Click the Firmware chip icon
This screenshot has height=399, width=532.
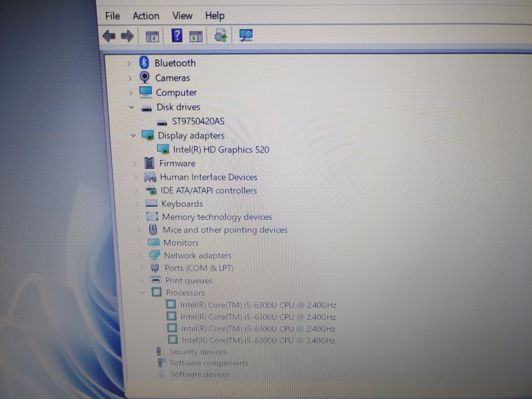pyautogui.click(x=149, y=163)
